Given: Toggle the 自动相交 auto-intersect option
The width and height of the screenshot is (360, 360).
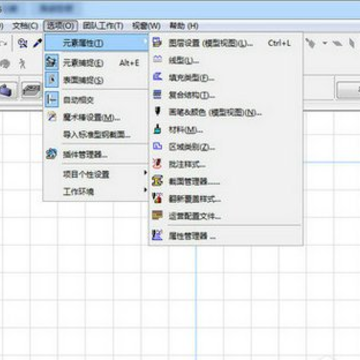Looking at the screenshot, I should 97,100.
